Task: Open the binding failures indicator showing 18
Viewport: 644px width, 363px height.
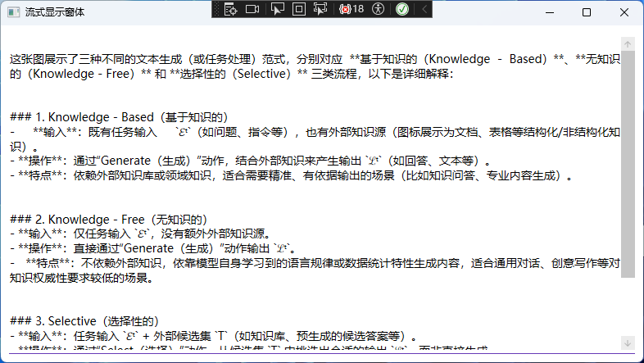Action: point(351,9)
